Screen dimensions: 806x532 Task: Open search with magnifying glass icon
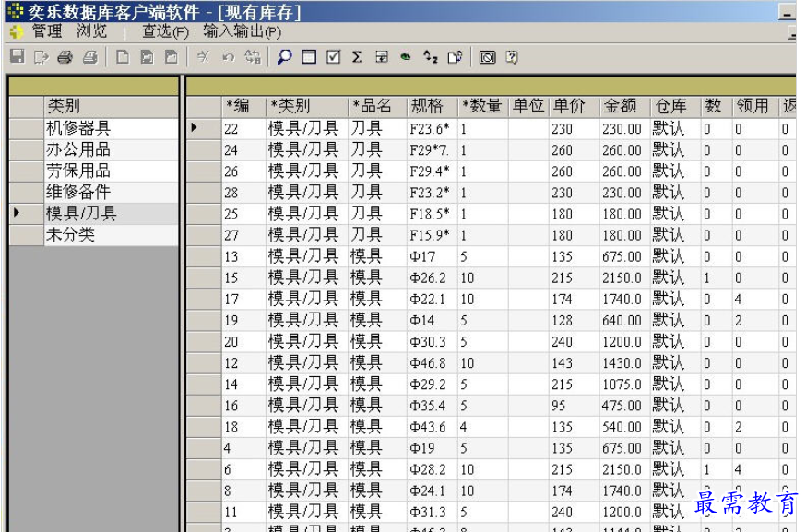click(285, 57)
